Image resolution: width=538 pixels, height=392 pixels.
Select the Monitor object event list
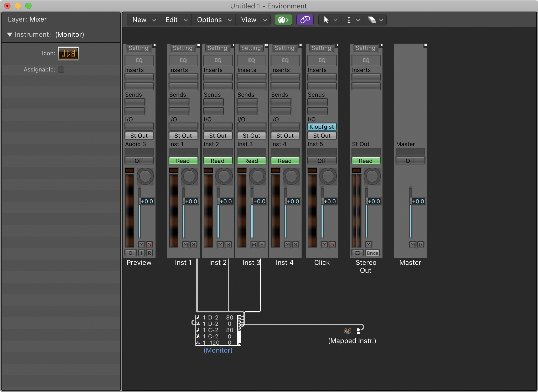218,330
